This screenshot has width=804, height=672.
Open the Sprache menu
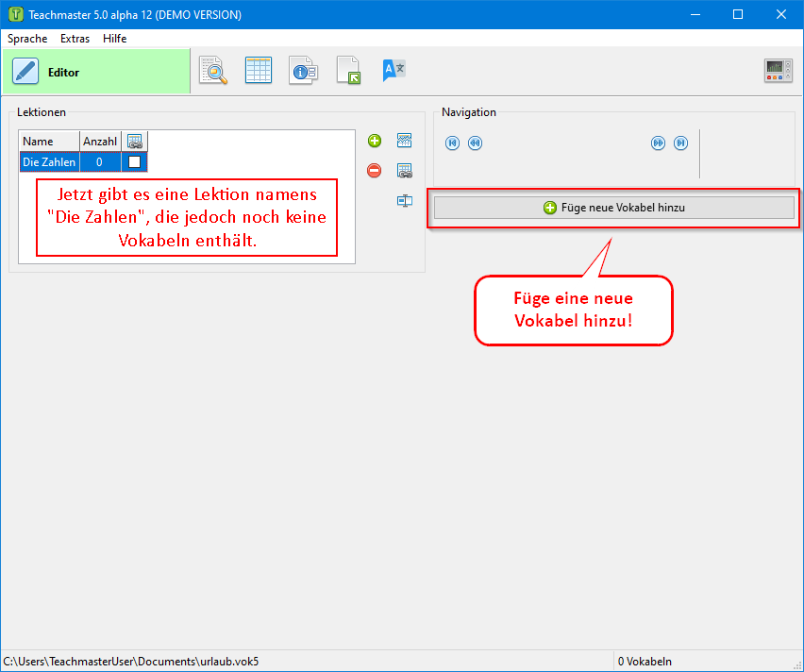point(27,39)
